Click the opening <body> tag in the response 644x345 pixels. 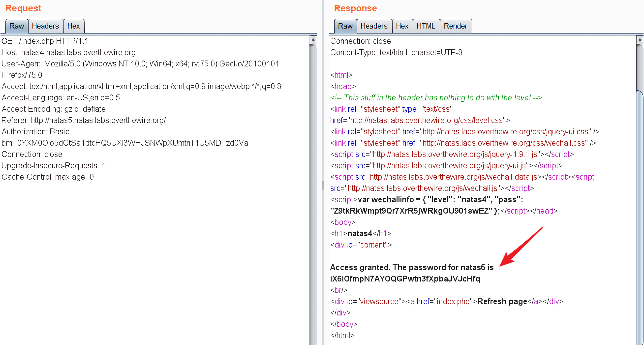point(343,222)
